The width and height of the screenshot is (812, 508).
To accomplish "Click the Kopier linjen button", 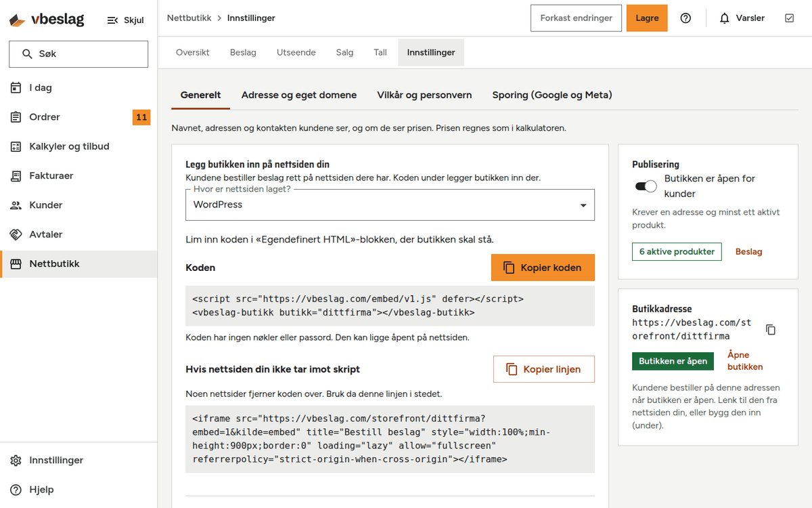I will tap(544, 369).
